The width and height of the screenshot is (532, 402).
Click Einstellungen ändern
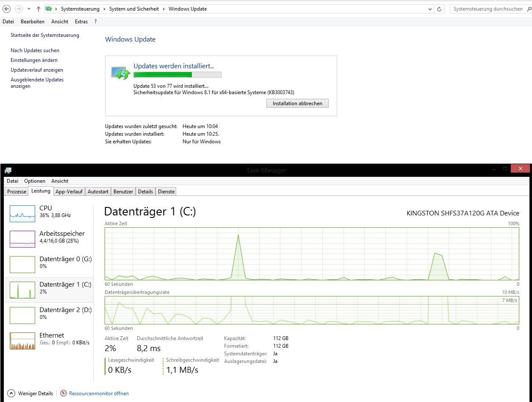click(x=34, y=60)
